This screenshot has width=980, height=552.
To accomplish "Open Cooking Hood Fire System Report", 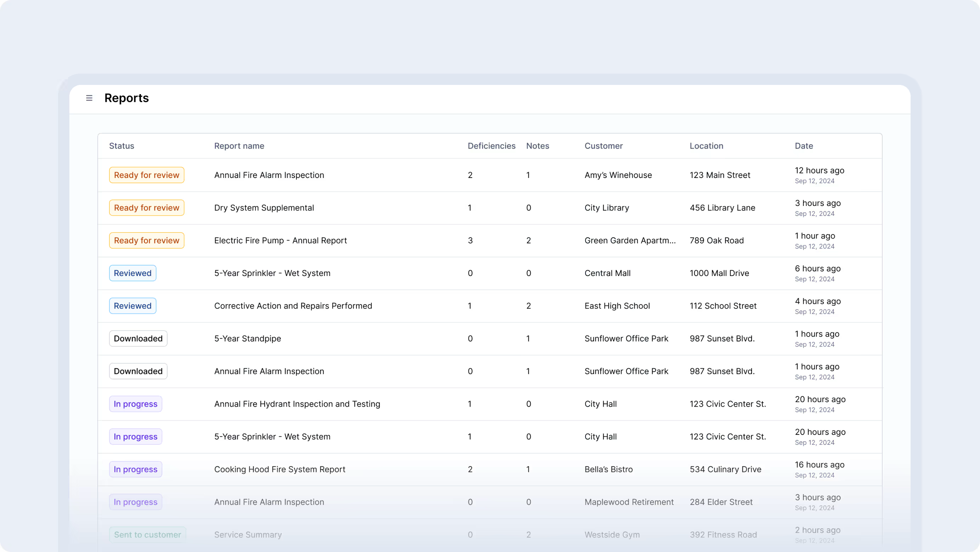I will pyautogui.click(x=280, y=470).
